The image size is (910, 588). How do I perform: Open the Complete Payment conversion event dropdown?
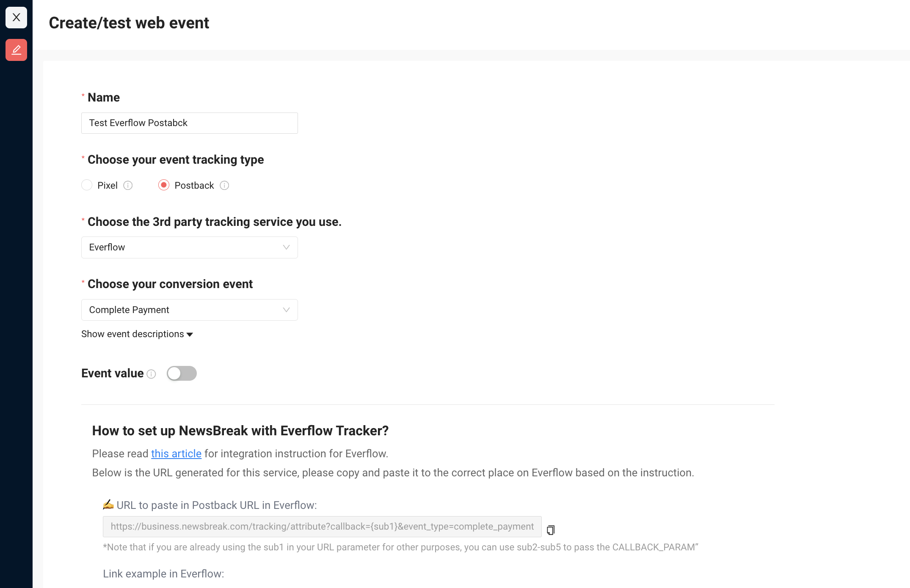tap(190, 310)
